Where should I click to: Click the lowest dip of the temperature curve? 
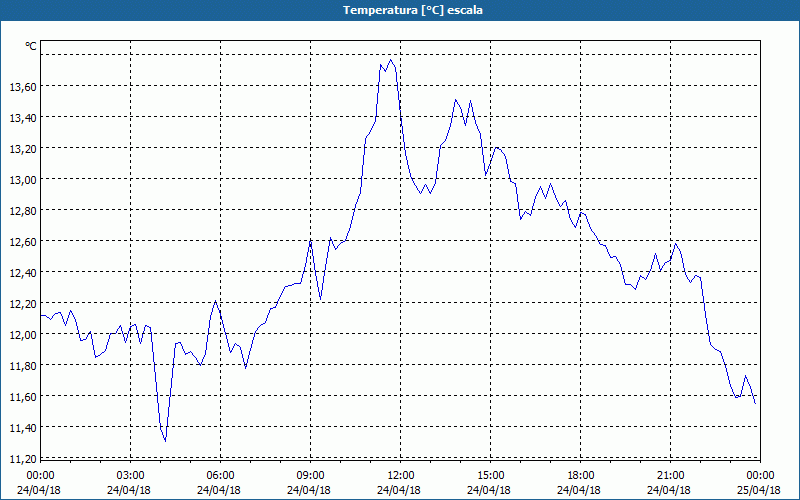[x=165, y=440]
